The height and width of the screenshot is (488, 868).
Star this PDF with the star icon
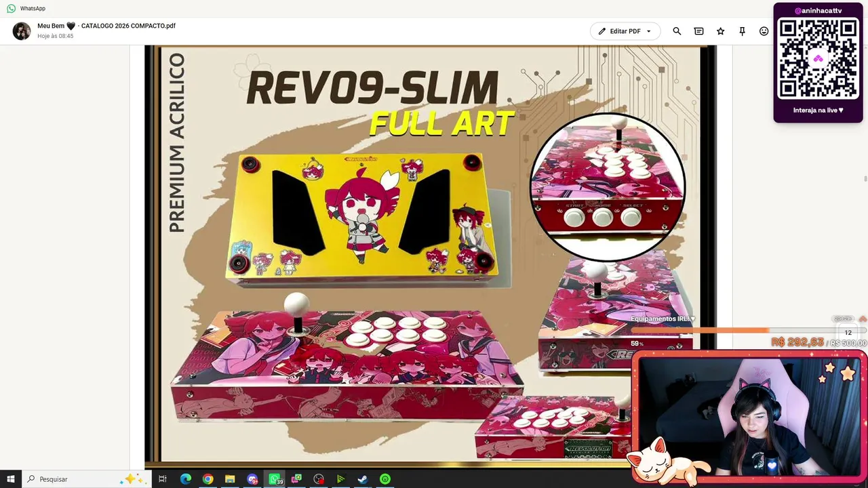point(720,31)
